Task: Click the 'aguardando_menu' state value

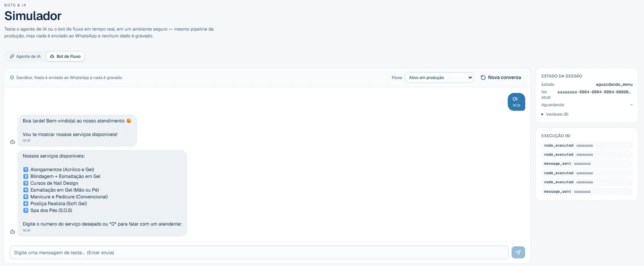Action: (614, 85)
